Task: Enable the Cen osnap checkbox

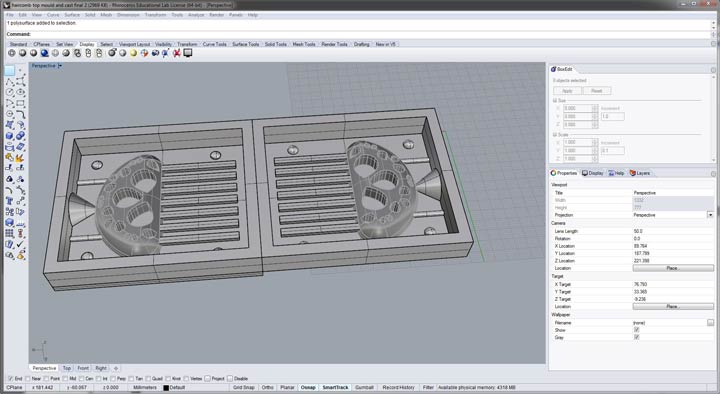Action: [x=81, y=379]
